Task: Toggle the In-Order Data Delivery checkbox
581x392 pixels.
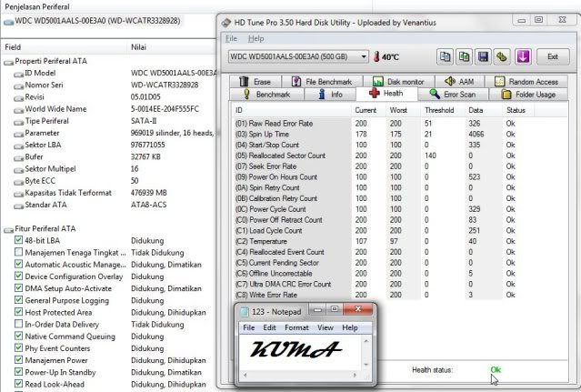Action: coord(18,324)
